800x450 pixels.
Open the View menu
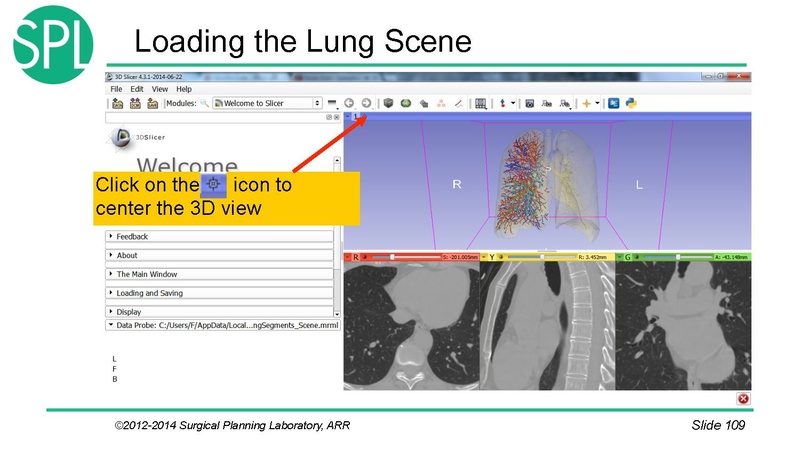pyautogui.click(x=160, y=89)
